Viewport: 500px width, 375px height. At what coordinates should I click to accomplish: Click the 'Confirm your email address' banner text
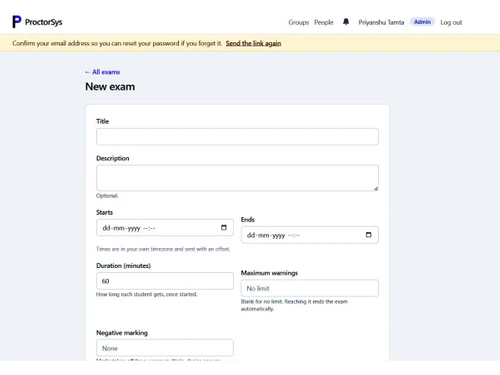click(x=117, y=43)
